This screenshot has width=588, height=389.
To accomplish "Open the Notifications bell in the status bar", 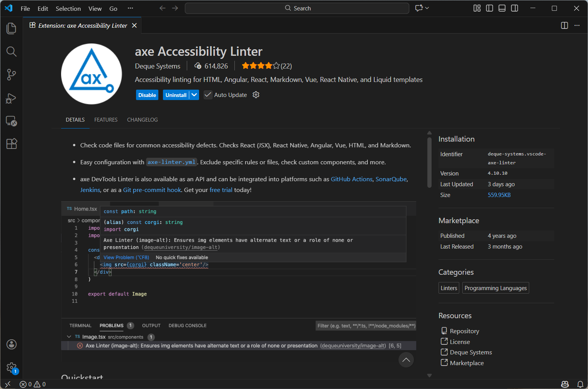I will click(x=580, y=384).
